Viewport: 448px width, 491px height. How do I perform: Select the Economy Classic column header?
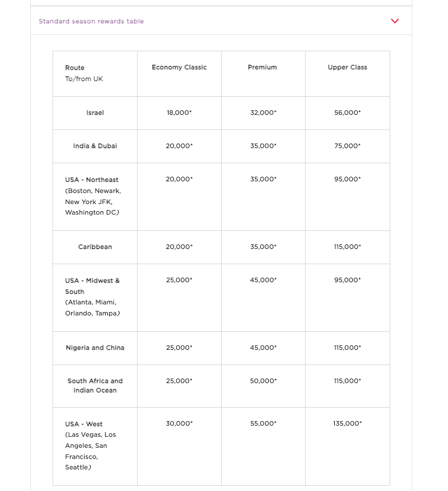click(x=179, y=68)
